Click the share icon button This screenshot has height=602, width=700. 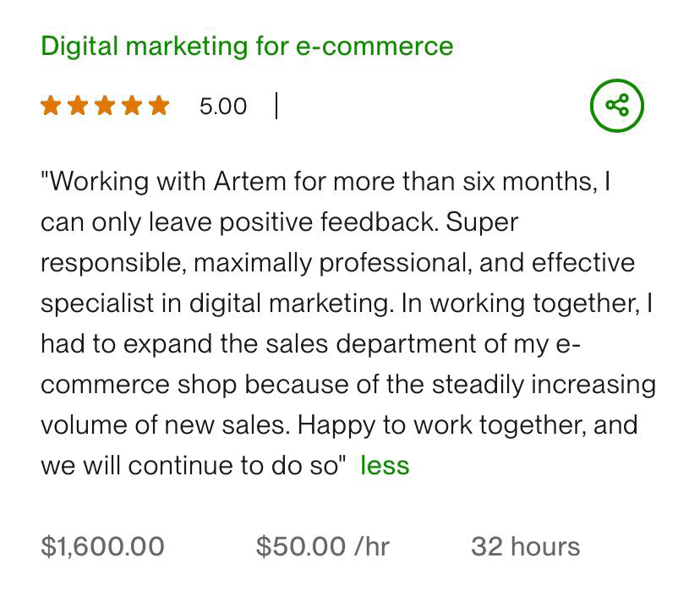(x=616, y=106)
